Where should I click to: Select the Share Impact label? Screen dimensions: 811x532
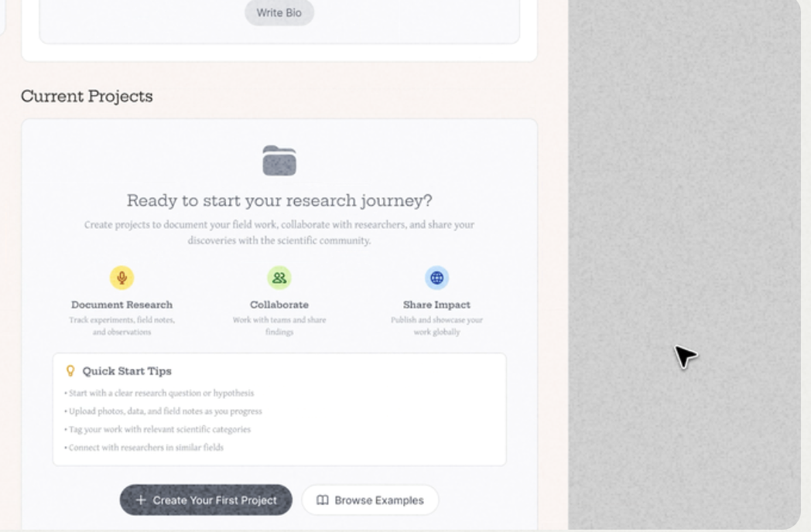pos(436,305)
